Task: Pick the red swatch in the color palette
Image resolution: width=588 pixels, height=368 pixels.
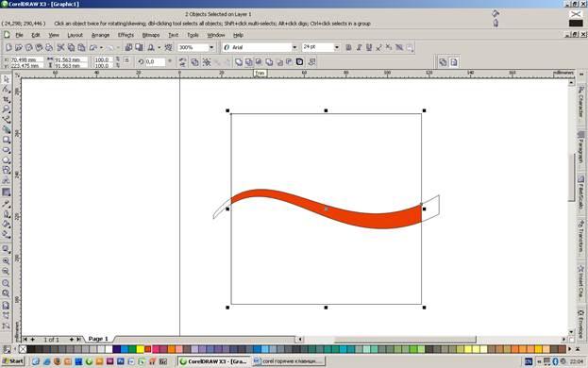Action: coord(148,349)
